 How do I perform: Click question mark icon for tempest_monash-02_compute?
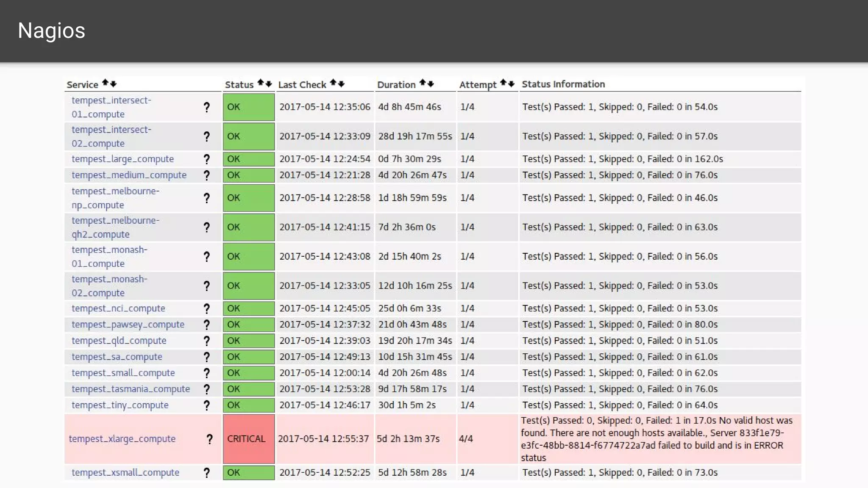(x=206, y=286)
